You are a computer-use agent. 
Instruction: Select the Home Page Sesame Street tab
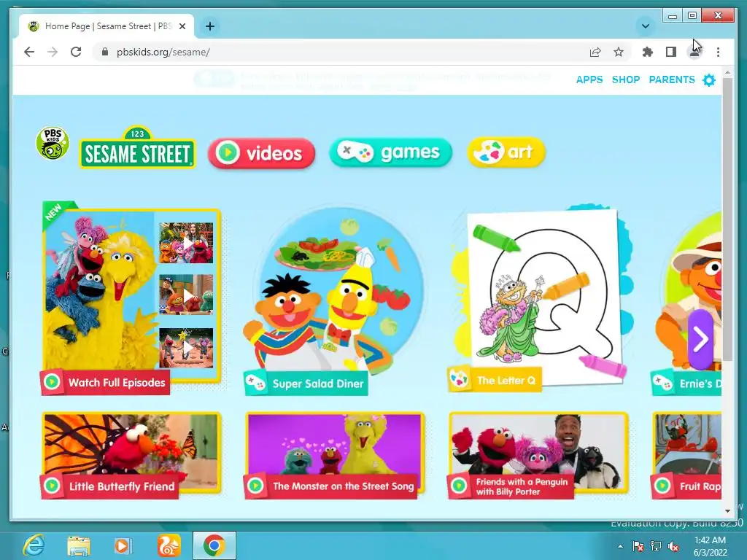tap(107, 26)
